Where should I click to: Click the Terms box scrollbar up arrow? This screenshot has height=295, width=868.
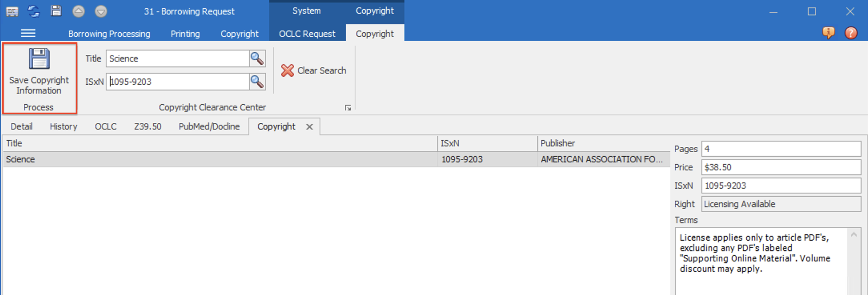[x=854, y=235]
